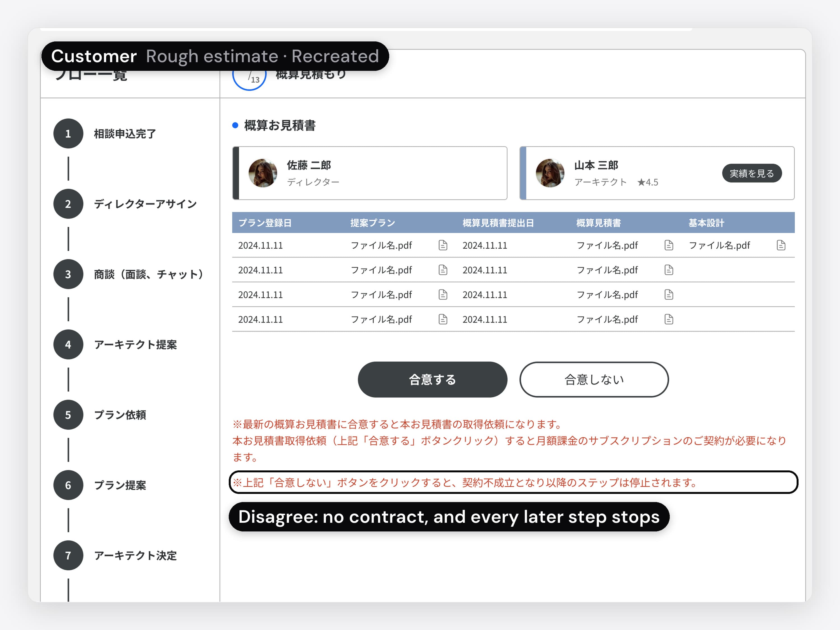Select step 7 アーキテクト決定
840x630 pixels.
(x=115, y=555)
